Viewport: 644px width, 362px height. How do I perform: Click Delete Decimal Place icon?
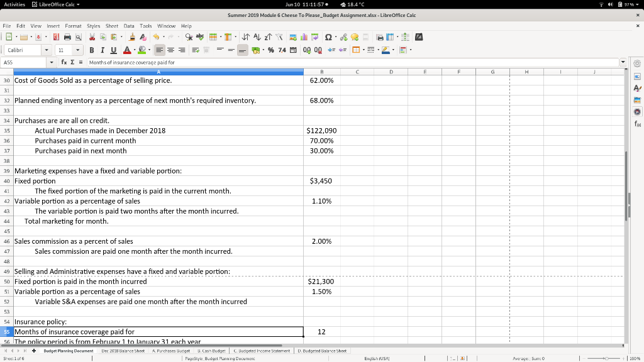coord(318,50)
